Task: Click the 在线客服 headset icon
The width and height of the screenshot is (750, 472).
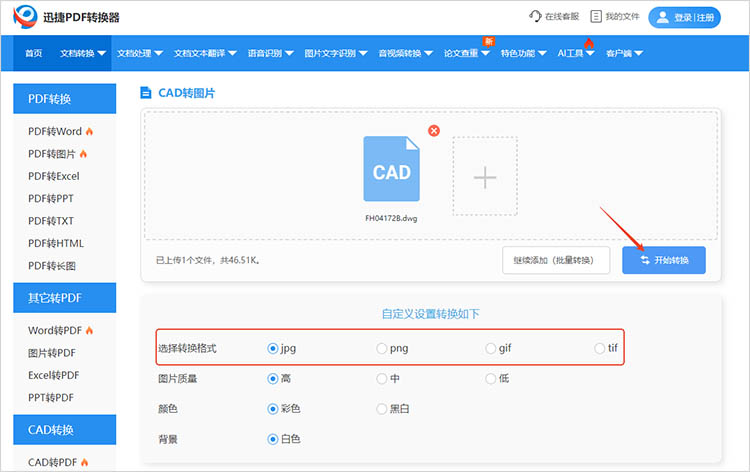Action: [535, 16]
